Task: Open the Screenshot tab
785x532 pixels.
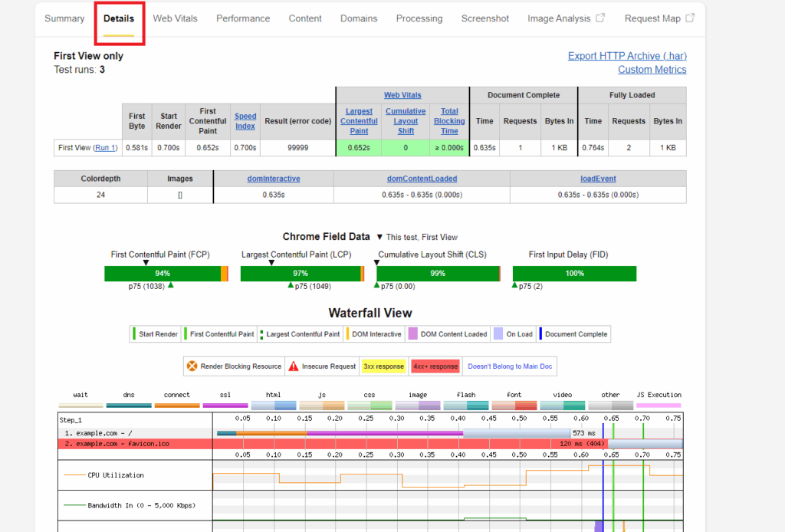Action: (x=484, y=18)
